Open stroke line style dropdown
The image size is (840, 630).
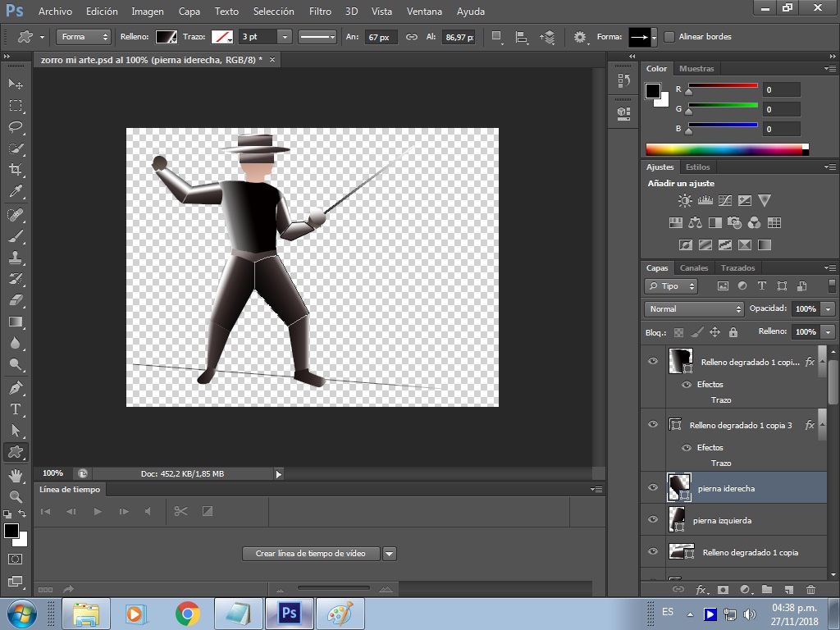click(317, 37)
